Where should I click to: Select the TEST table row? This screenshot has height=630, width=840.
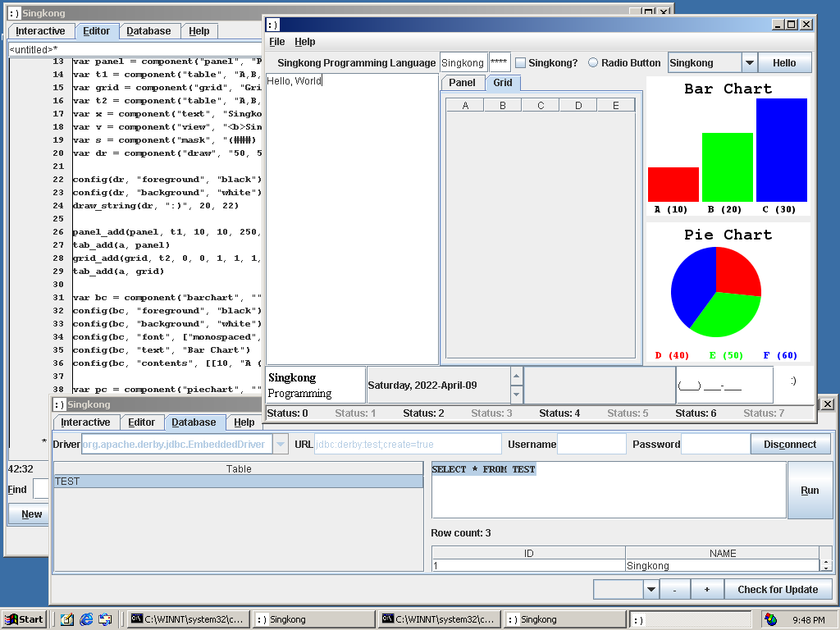pyautogui.click(x=238, y=482)
